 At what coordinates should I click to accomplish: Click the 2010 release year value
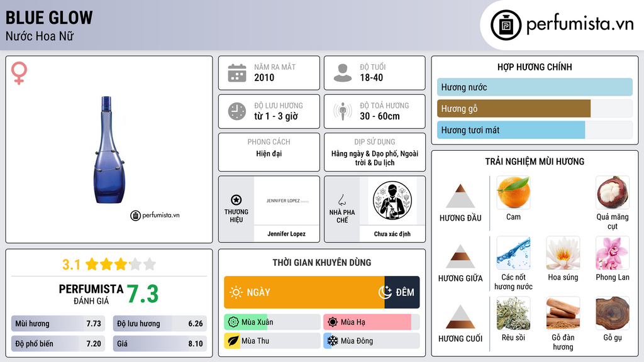point(264,77)
